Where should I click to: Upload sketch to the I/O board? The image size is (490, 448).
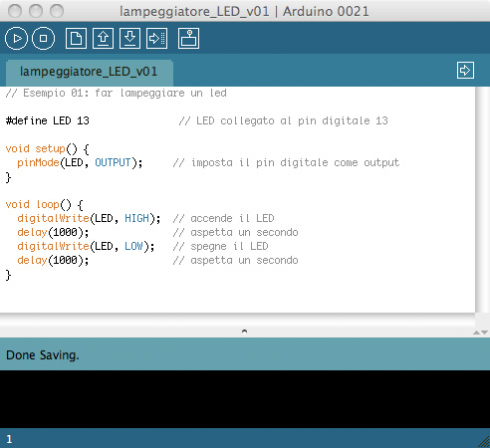pos(156,39)
